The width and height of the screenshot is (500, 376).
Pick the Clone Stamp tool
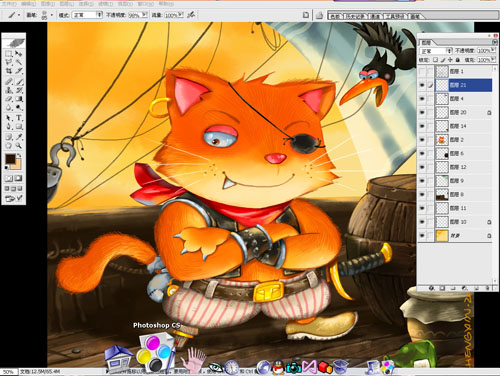pyautogui.click(x=9, y=90)
